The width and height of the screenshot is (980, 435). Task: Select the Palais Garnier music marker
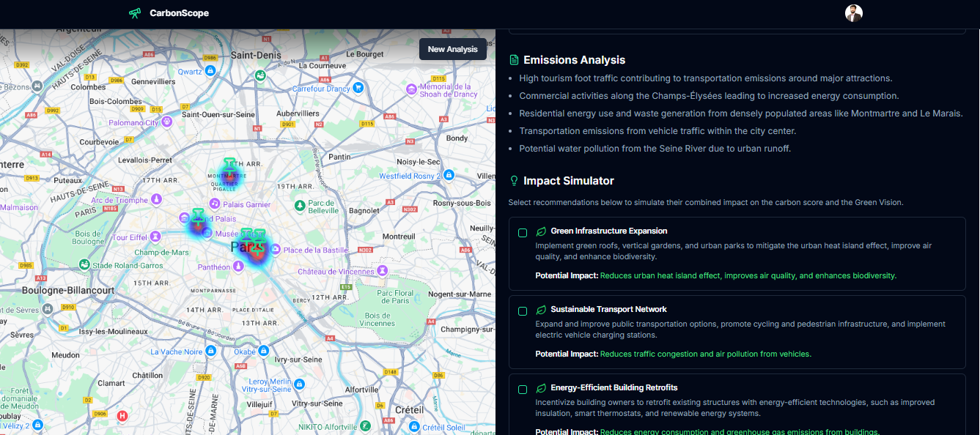[213, 204]
